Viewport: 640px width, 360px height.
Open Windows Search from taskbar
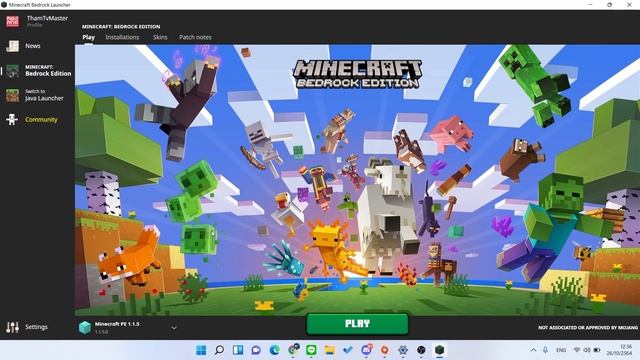click(x=219, y=350)
